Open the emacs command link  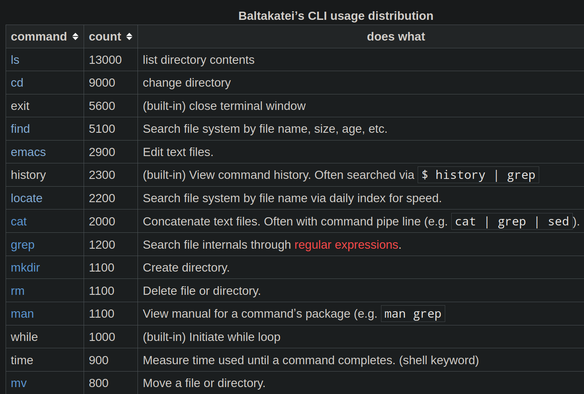28,152
